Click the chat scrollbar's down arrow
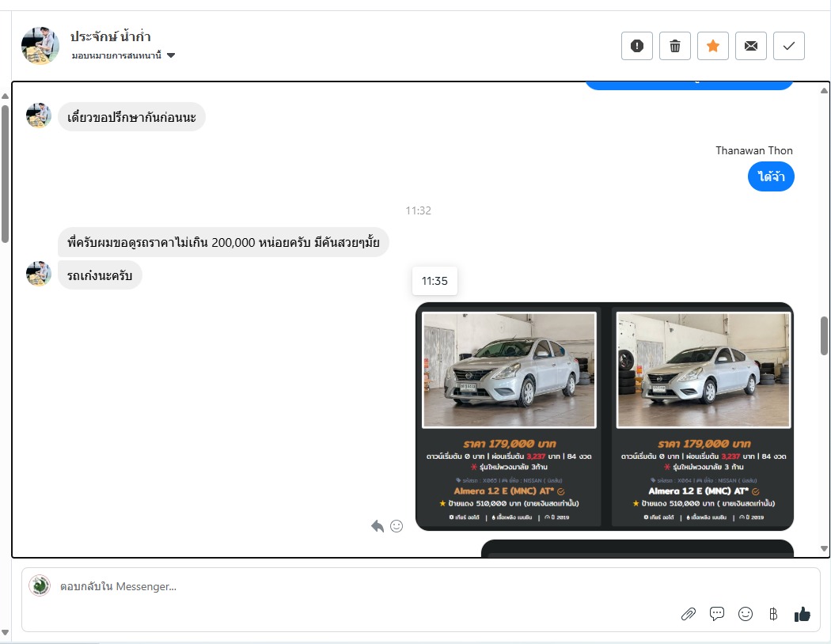Viewport: 831px width, 644px height. pyautogui.click(x=824, y=548)
